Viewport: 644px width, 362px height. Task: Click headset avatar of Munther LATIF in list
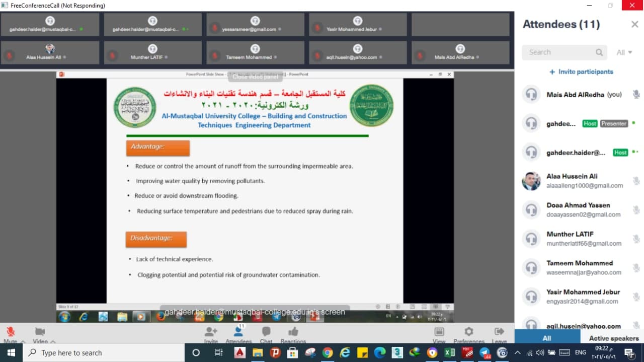[x=531, y=239]
